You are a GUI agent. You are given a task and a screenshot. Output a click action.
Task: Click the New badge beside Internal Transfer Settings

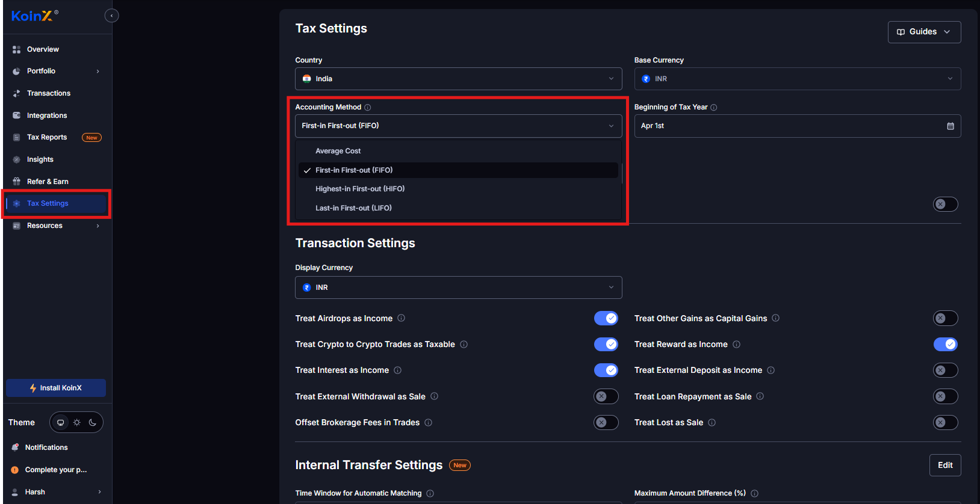tap(460, 466)
